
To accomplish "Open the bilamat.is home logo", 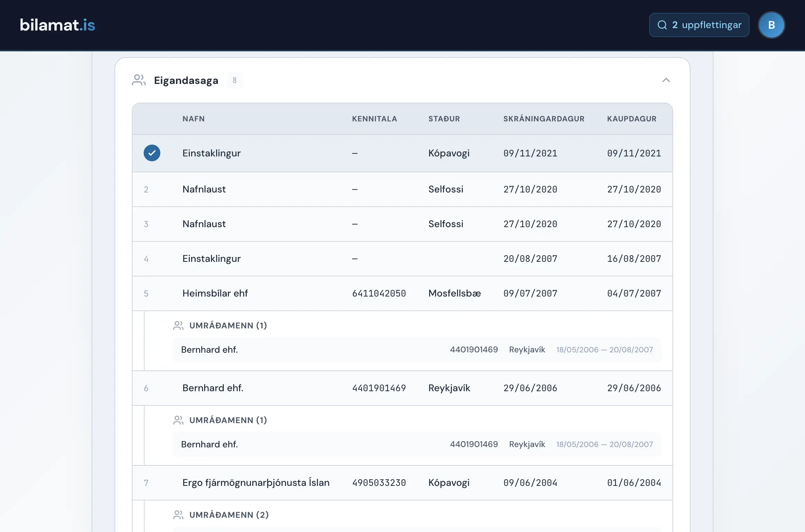I will click(x=58, y=25).
